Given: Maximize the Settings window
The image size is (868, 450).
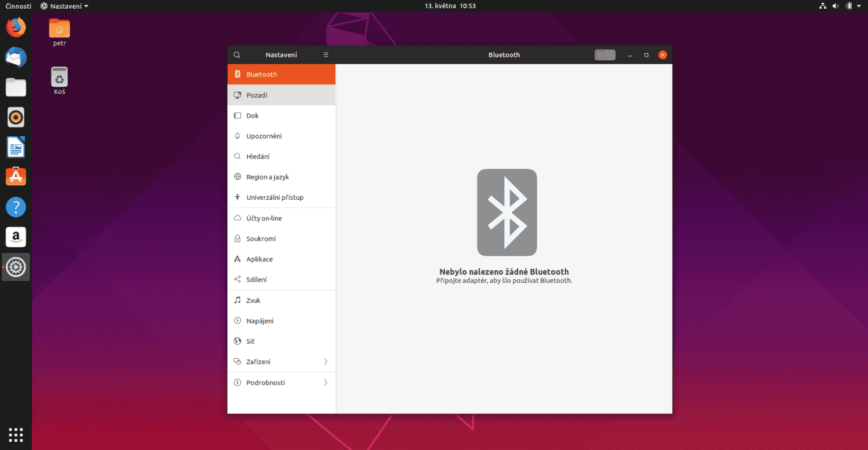Looking at the screenshot, I should pos(646,55).
